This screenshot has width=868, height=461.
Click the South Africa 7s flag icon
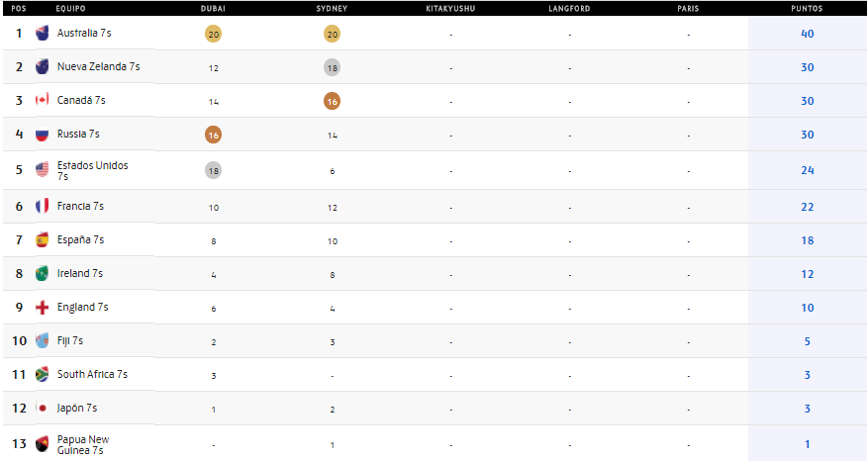pos(42,374)
